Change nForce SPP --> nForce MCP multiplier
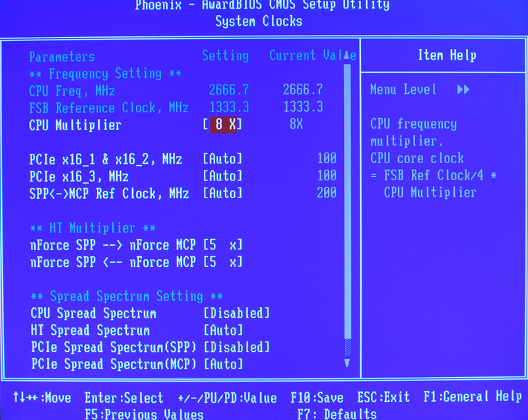This screenshot has width=528, height=420. coord(222,245)
